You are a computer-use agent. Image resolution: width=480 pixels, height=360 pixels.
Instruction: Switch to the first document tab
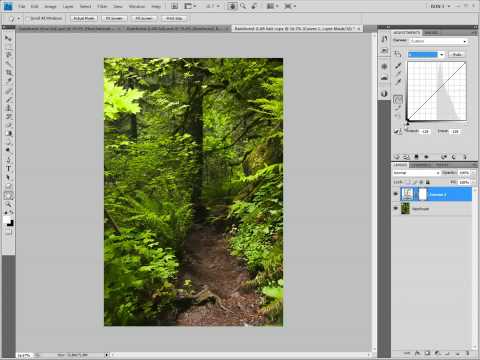[x=69, y=29]
